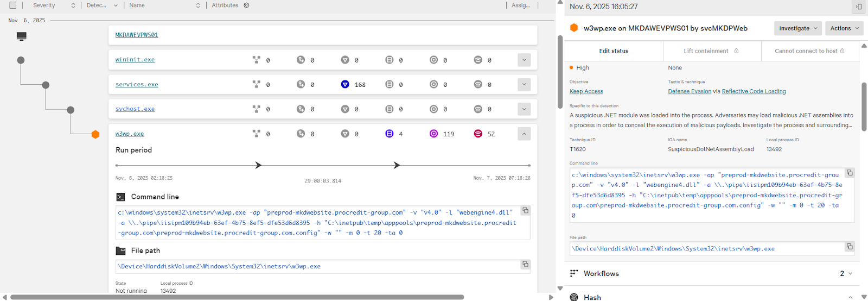Screen dimensions: 868x301
Task: Open the Investigate dropdown
Action: point(797,28)
